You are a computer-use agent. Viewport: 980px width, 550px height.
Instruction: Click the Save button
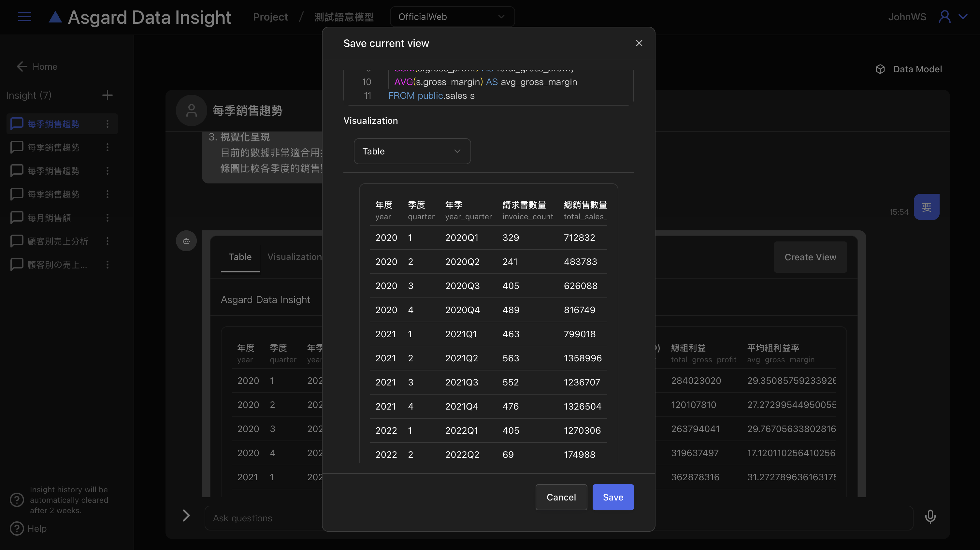tap(613, 497)
